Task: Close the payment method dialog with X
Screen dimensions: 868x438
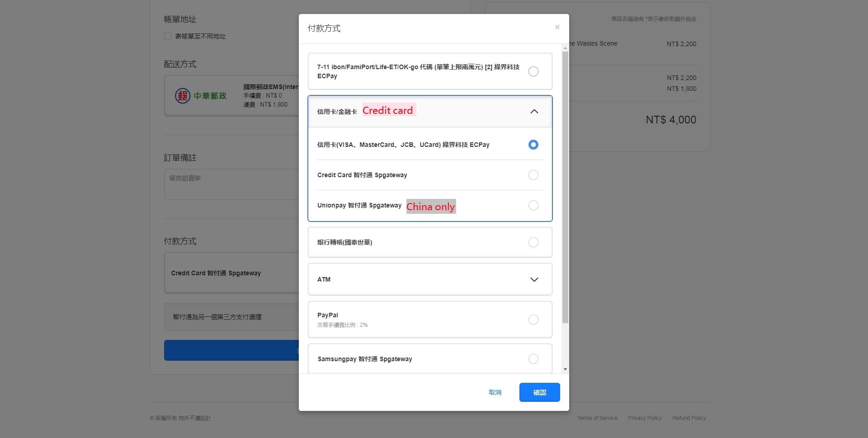Action: coord(557,27)
